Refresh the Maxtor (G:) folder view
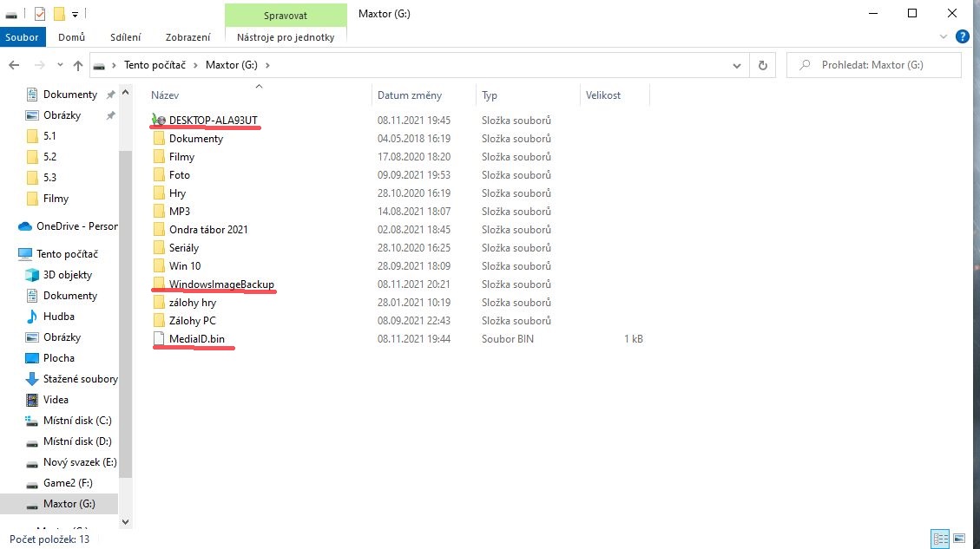Image resolution: width=980 pixels, height=549 pixels. [762, 65]
